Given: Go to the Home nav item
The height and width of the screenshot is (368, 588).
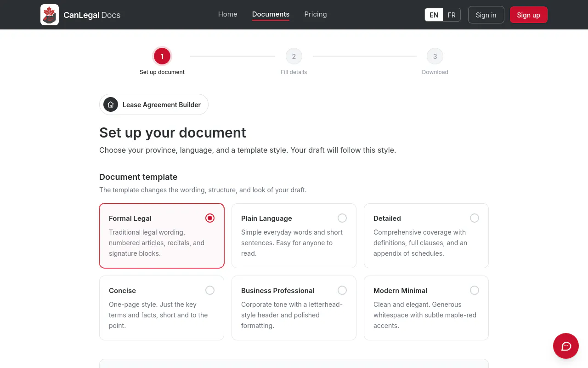Looking at the screenshot, I should pyautogui.click(x=228, y=14).
